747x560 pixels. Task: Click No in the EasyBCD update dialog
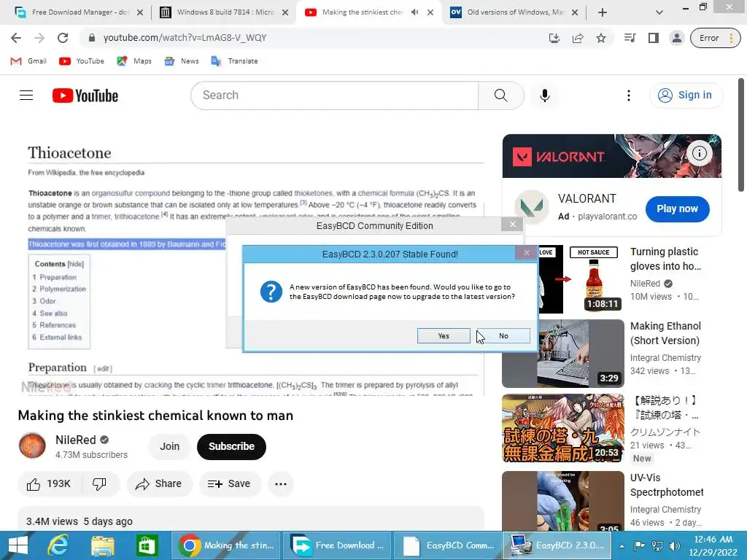tap(503, 335)
